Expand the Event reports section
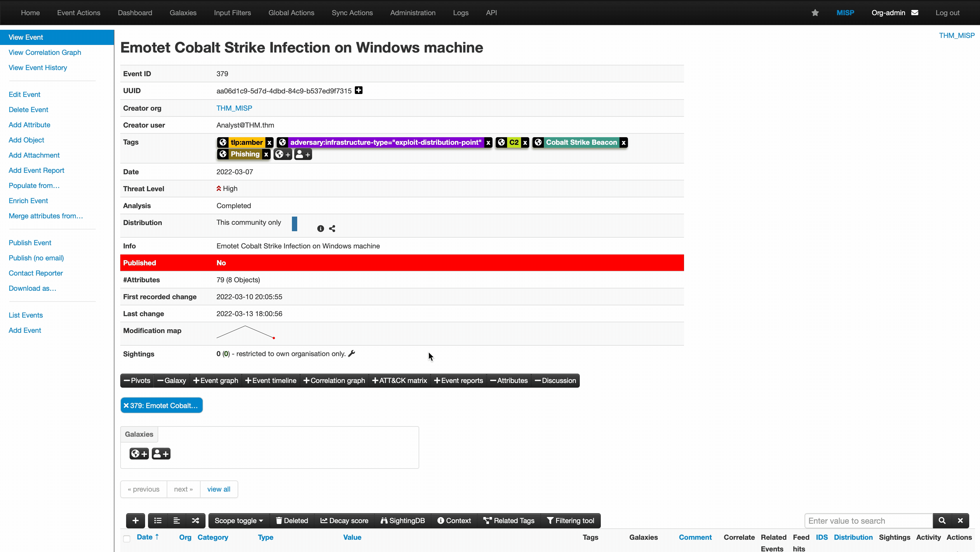This screenshot has width=980, height=552. point(458,380)
